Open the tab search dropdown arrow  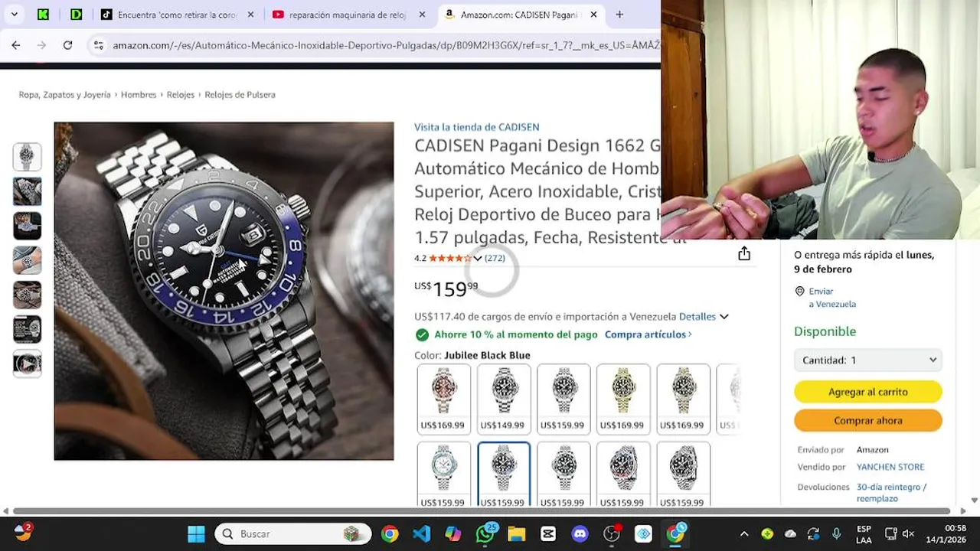coord(14,15)
